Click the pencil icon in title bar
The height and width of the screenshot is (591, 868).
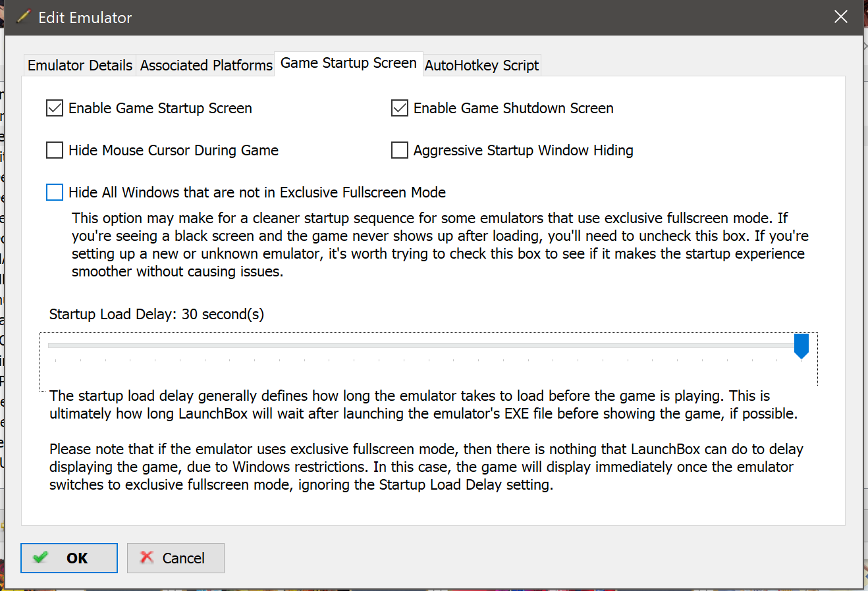23,17
